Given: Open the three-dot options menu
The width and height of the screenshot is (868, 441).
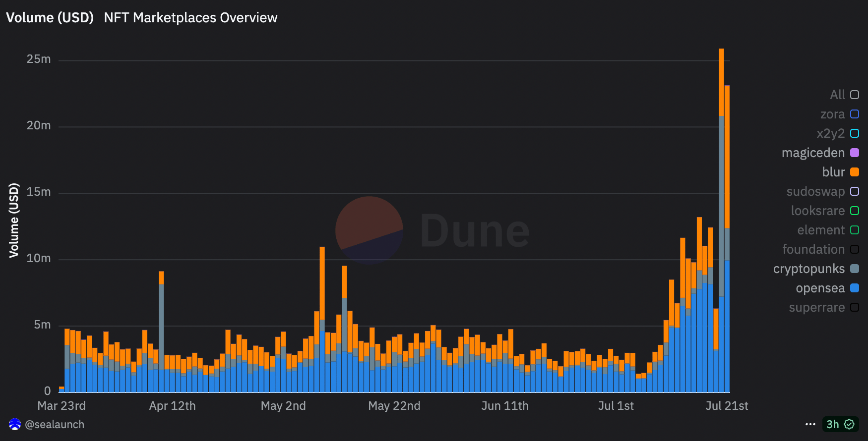Looking at the screenshot, I should [x=810, y=424].
